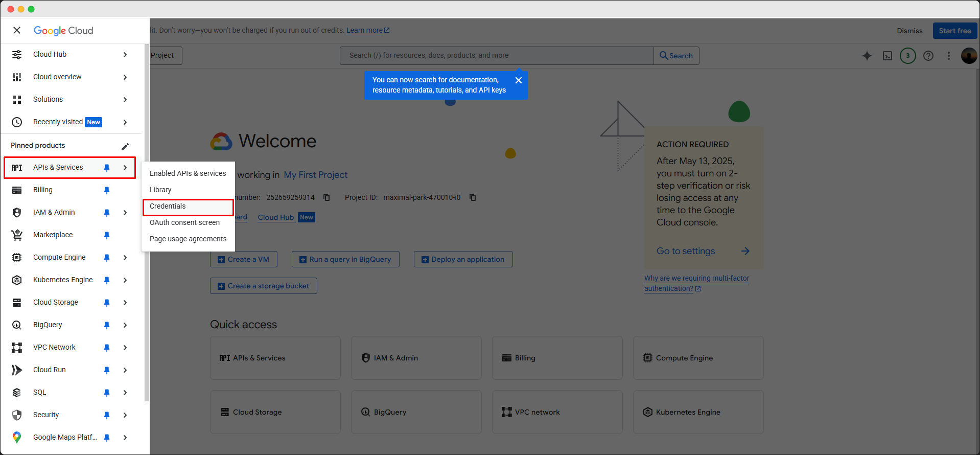The width and height of the screenshot is (980, 455).
Task: Dismiss the free trial banner
Action: pyautogui.click(x=909, y=31)
